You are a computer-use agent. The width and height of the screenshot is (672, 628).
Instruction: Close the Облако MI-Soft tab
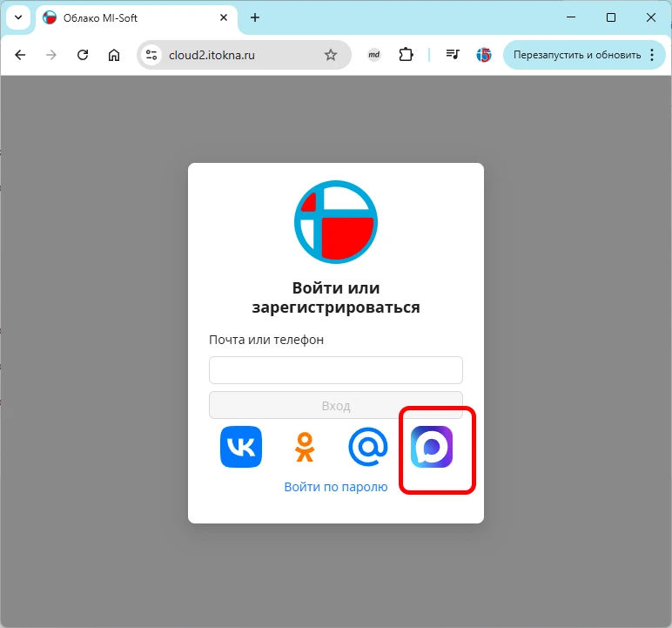pyautogui.click(x=224, y=18)
